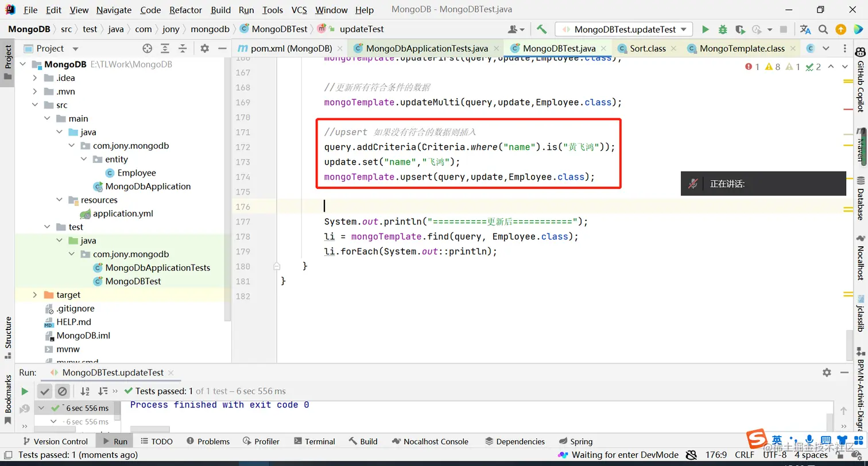Viewport: 868px width, 466px height.
Task: Open Nocalhost Console tool window
Action: tap(430, 441)
